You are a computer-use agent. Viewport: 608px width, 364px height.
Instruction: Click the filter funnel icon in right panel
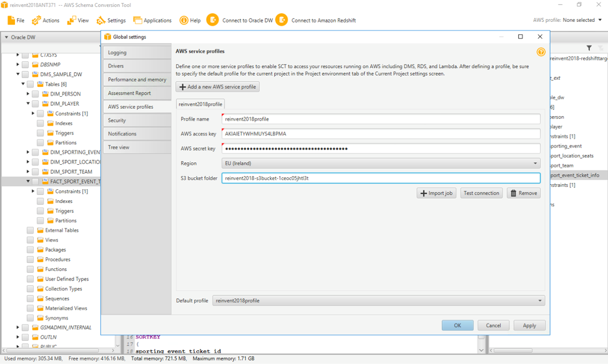click(x=589, y=48)
